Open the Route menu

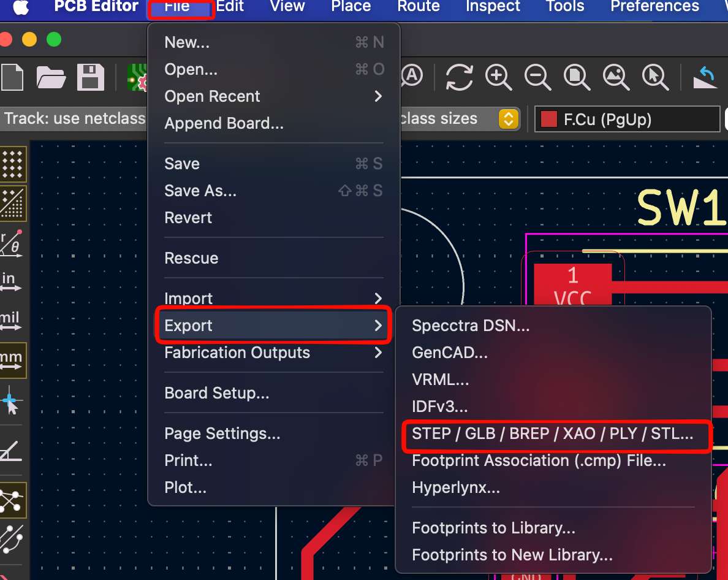[419, 7]
